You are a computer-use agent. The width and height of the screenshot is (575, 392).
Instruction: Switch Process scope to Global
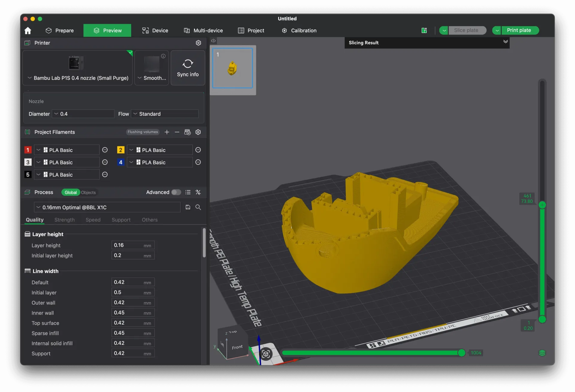coord(70,192)
